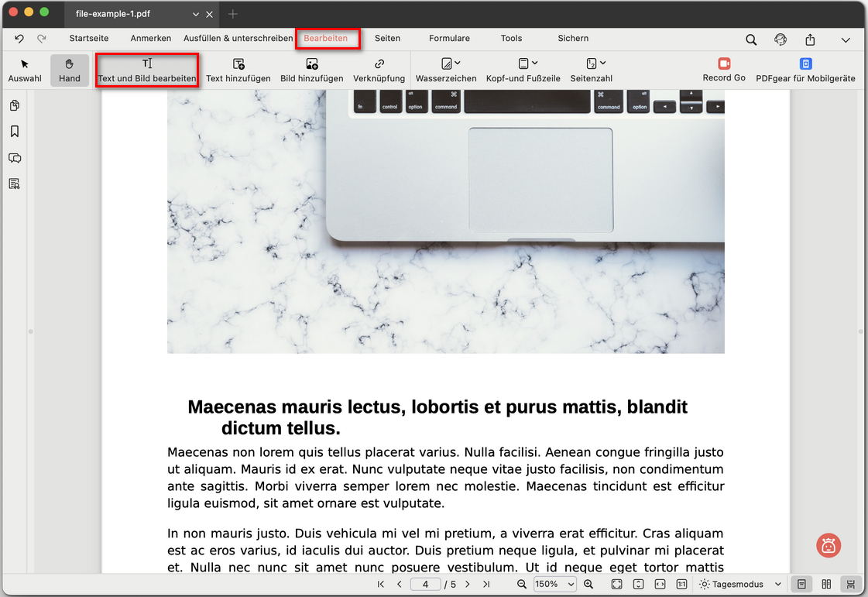Click Bild hinzufügen tool
Screen dimensions: 868x597
click(312, 70)
